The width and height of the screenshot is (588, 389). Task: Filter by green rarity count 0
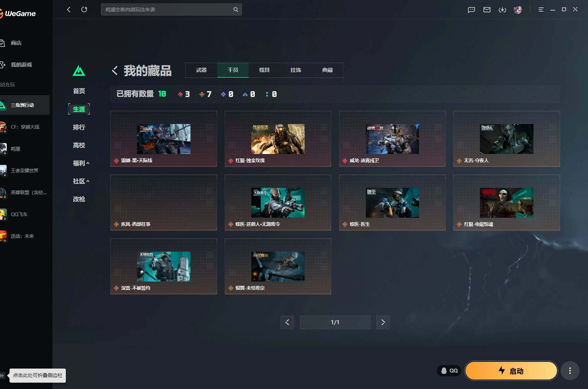click(x=271, y=94)
